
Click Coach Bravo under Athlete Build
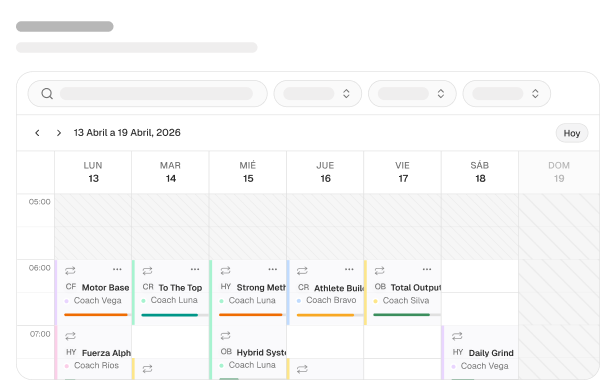(331, 300)
